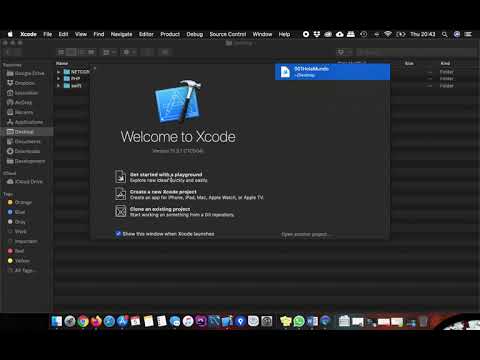This screenshot has width=480, height=360.
Task: Open Documents in Finder sidebar
Action: [x=24, y=141]
